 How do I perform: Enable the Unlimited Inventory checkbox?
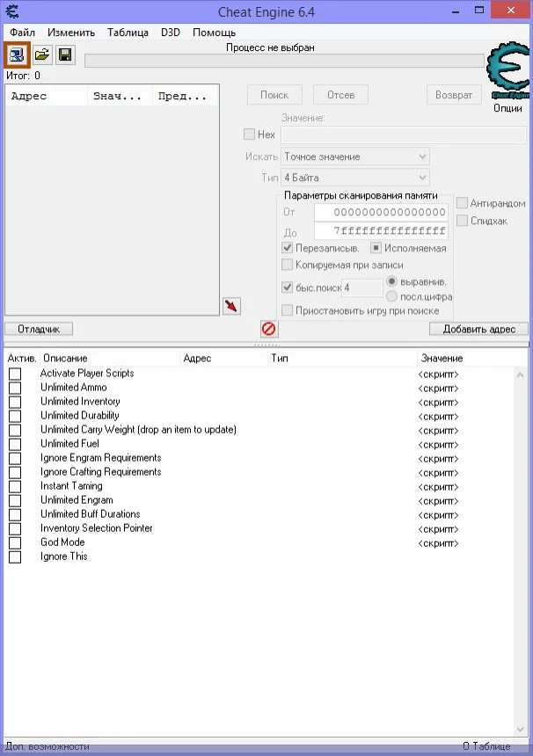click(15, 402)
